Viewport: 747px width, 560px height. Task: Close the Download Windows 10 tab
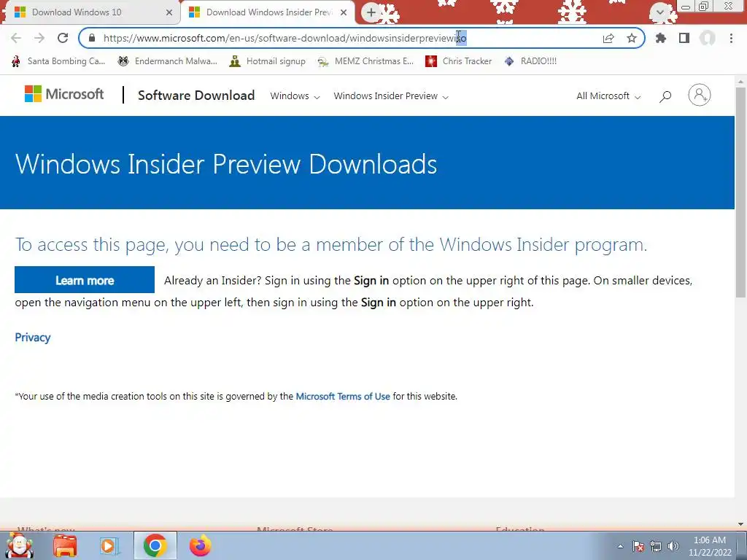coord(169,12)
